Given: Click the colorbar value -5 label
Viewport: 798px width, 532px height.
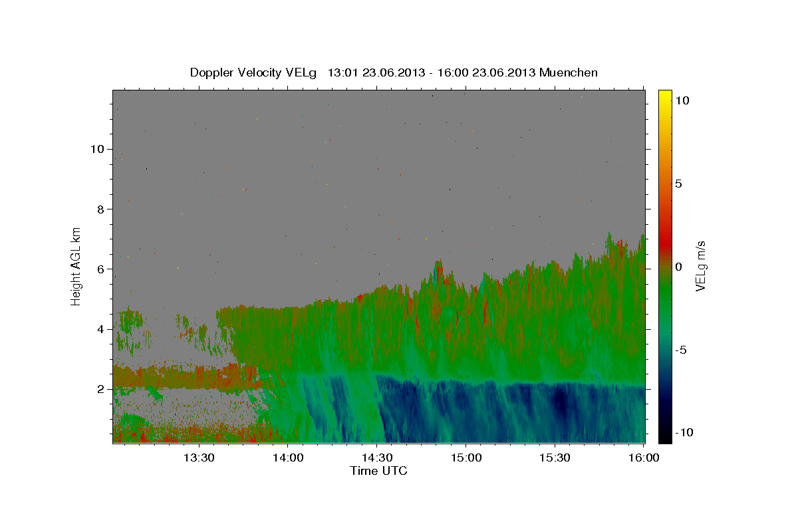Looking at the screenshot, I should coord(681,350).
